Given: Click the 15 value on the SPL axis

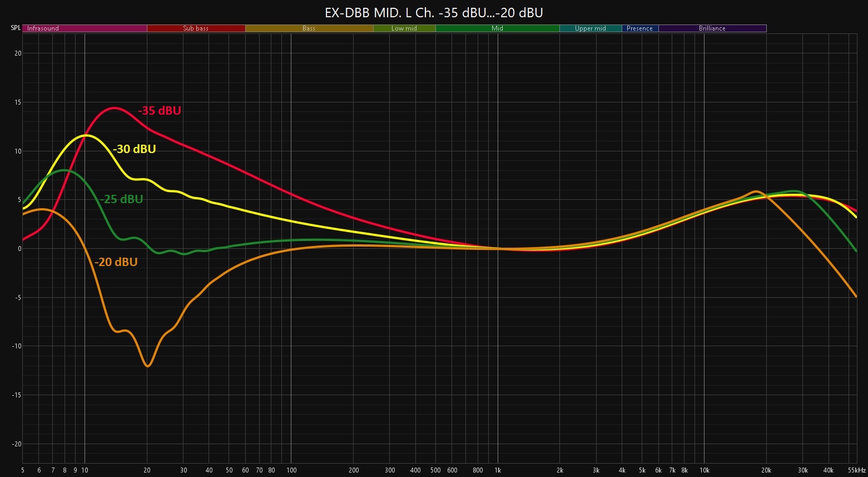Looking at the screenshot, I should point(18,102).
